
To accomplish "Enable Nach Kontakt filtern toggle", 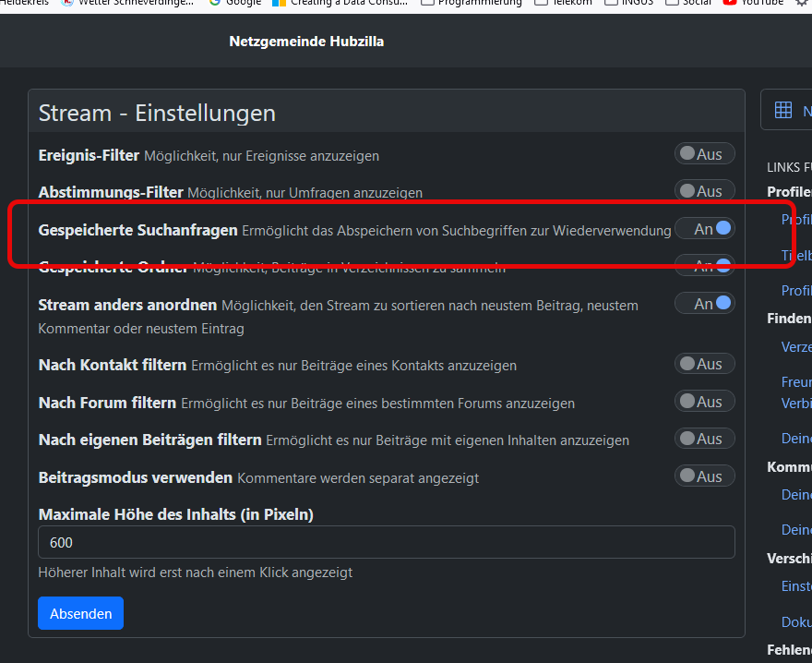I will click(x=705, y=364).
